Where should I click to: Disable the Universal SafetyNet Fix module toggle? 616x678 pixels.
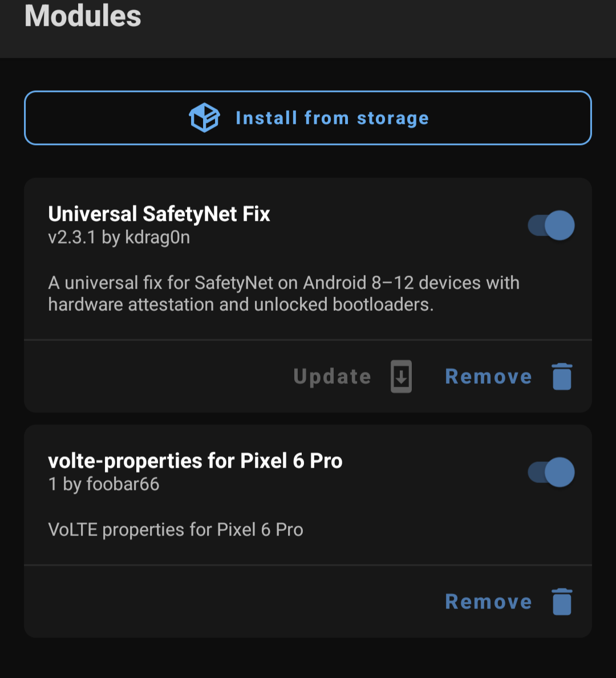(551, 225)
